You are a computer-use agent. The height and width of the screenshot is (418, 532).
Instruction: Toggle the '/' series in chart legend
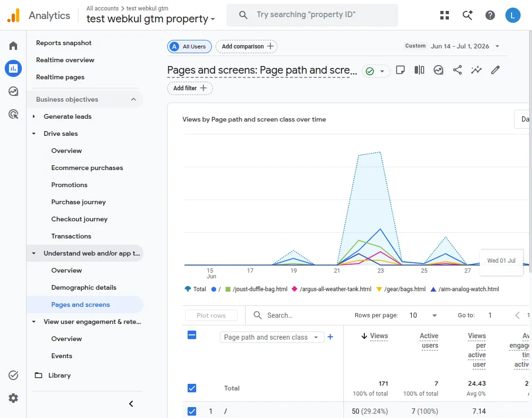[x=216, y=289]
